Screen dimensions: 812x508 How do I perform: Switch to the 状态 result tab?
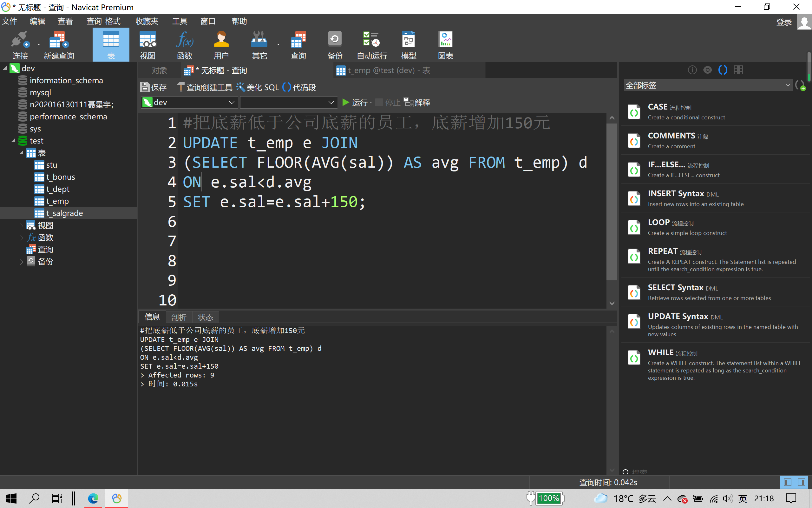pyautogui.click(x=205, y=317)
